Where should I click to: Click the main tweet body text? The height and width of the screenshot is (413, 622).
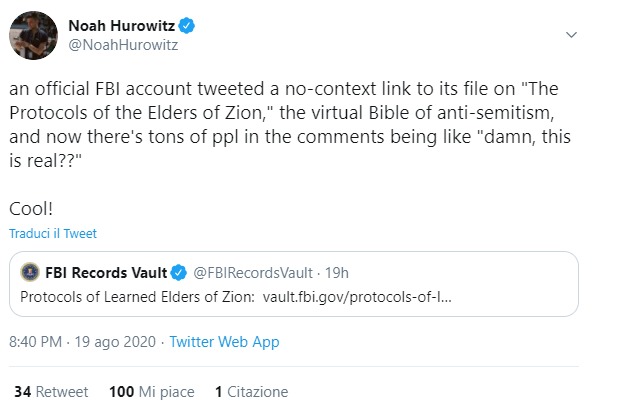pos(290,148)
